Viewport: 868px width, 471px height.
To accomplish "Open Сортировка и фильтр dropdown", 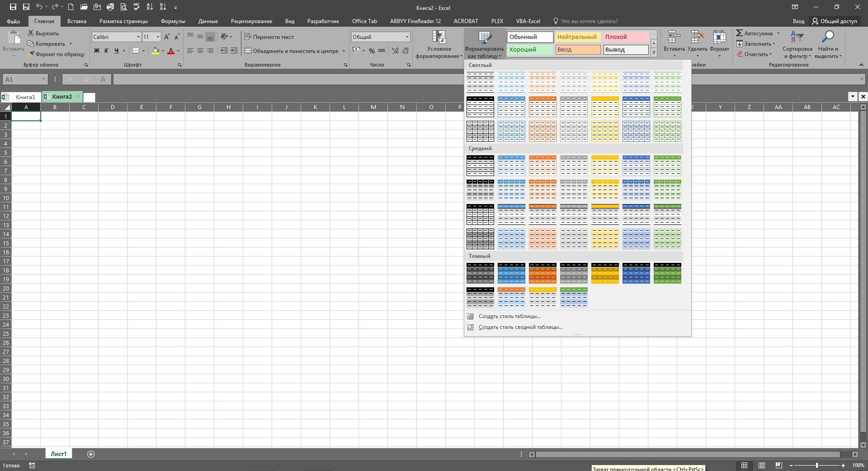I will 797,44.
